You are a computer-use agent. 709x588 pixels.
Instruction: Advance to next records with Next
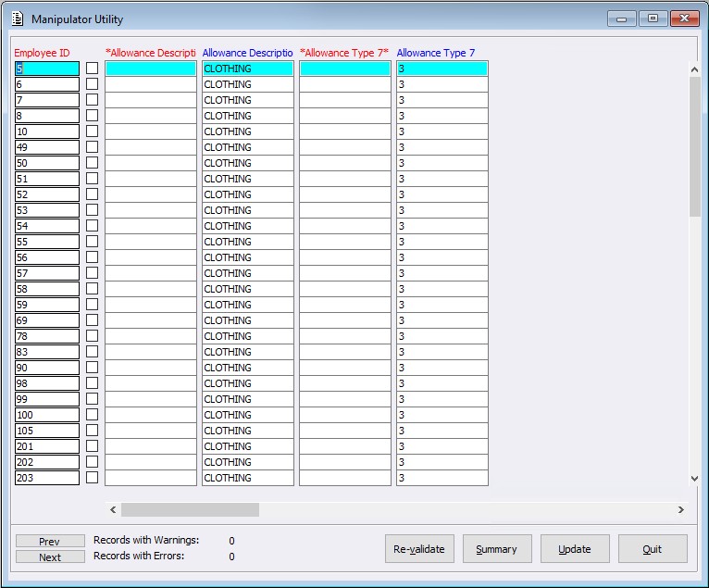click(50, 557)
